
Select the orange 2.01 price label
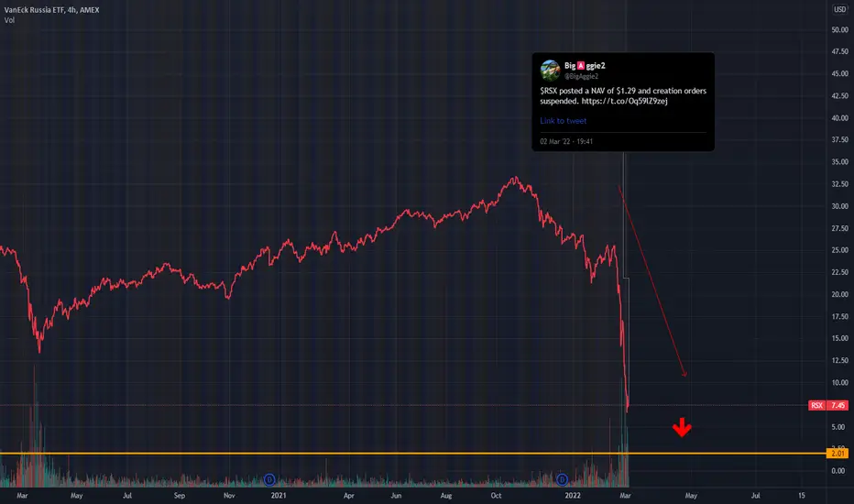tap(838, 454)
